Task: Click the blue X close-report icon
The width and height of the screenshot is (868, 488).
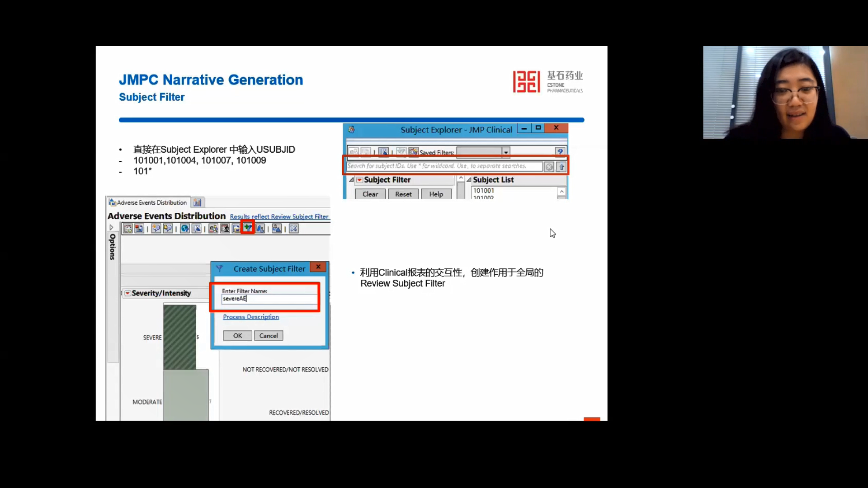Action: coord(294,228)
